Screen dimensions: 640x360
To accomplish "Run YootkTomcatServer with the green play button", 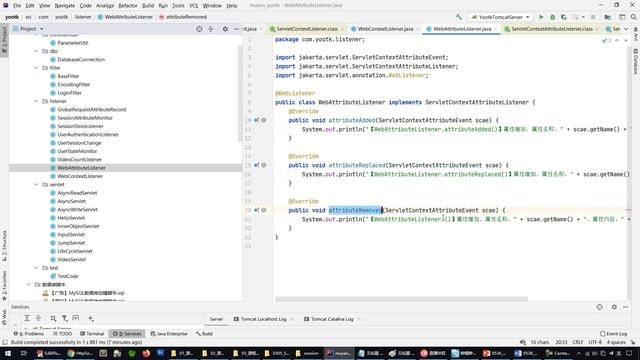I will coord(541,17).
